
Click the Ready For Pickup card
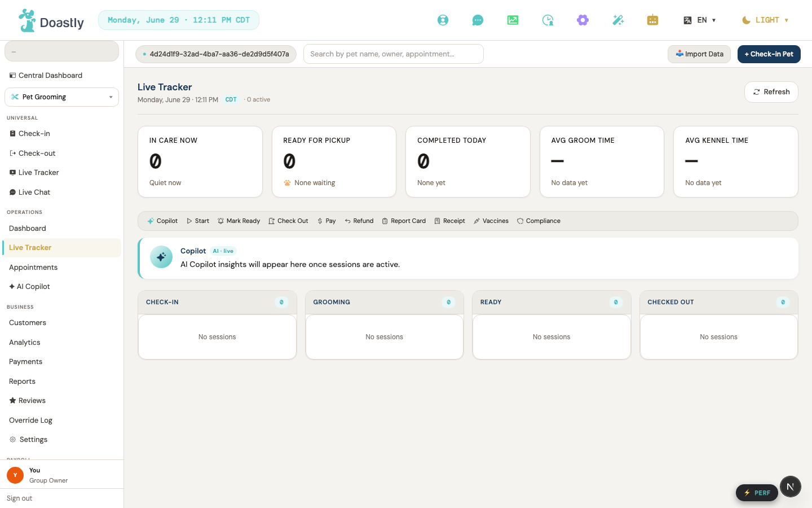[x=334, y=162]
